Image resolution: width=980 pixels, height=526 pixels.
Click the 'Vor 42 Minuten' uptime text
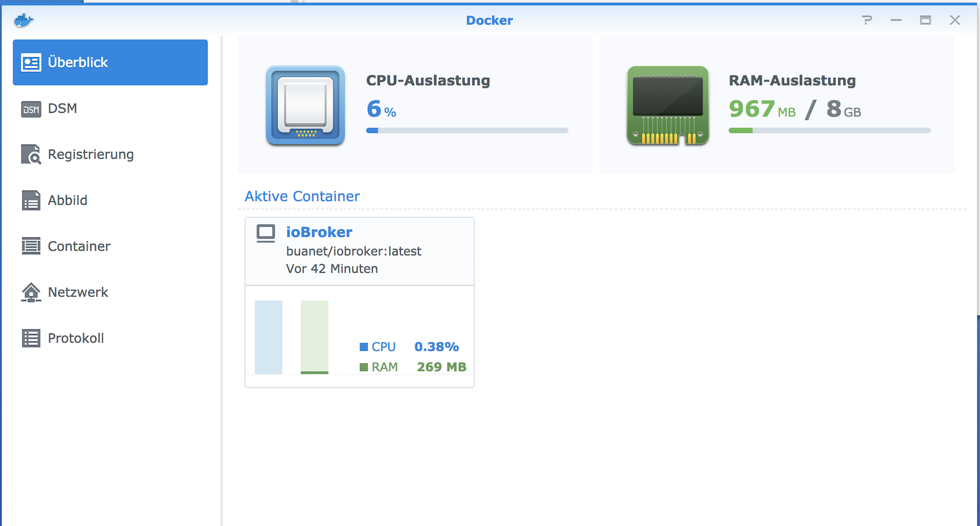pyautogui.click(x=332, y=269)
